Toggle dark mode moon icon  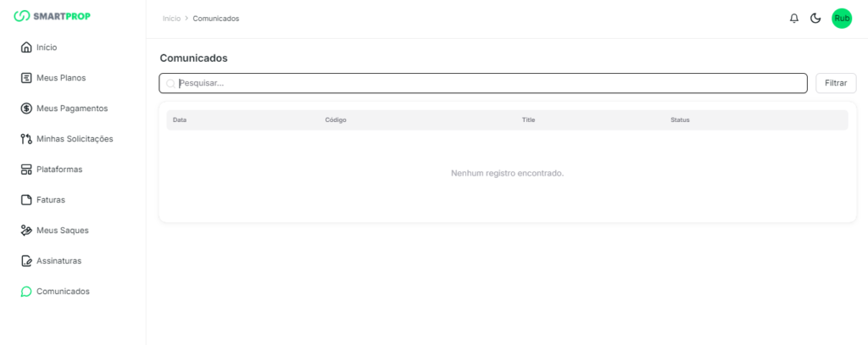[815, 19]
